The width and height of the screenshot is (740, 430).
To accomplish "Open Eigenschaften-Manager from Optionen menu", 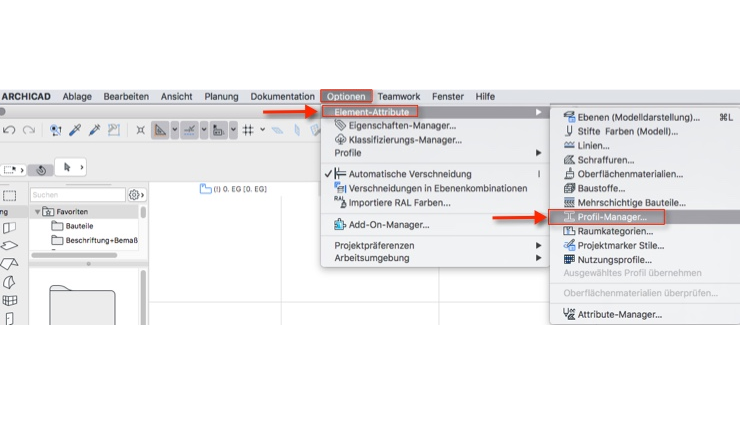I will click(435, 126).
